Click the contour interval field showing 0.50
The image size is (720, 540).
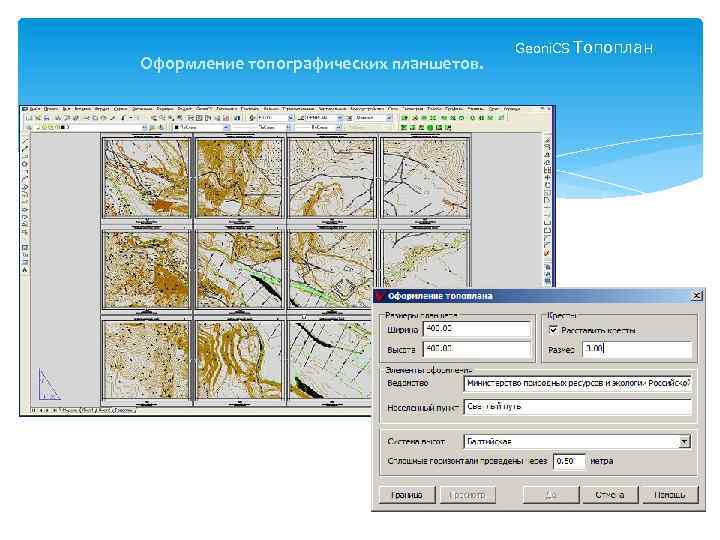coord(569,461)
